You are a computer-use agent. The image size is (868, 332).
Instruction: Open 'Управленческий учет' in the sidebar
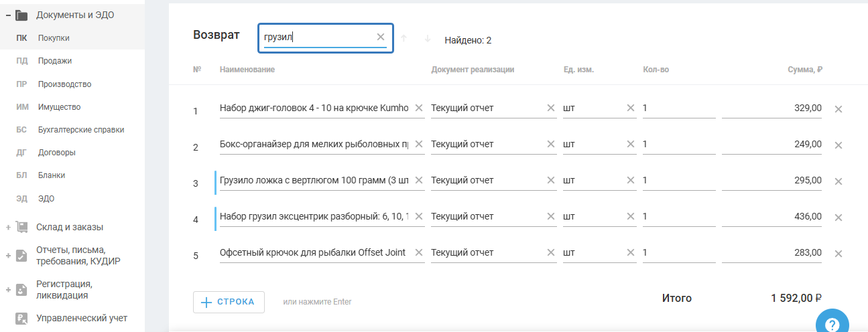81,319
